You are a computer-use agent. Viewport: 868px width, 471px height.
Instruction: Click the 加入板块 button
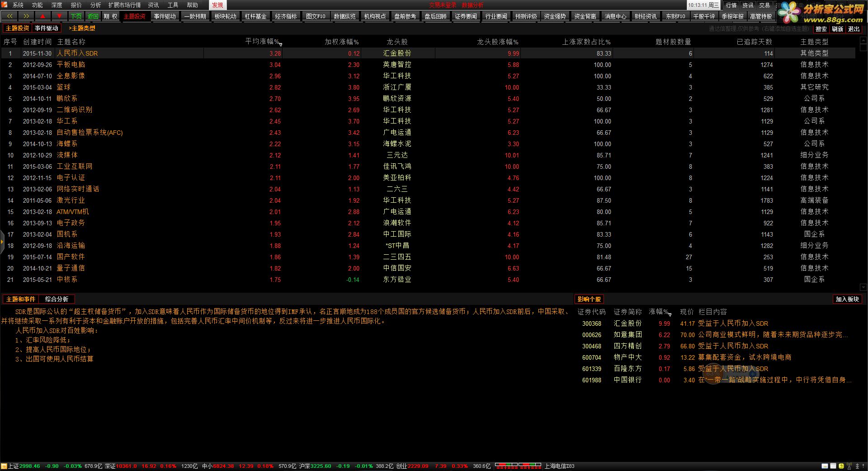[848, 299]
